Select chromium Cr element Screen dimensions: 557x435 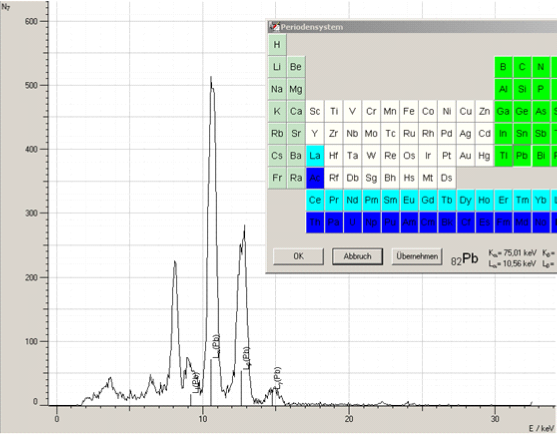point(371,112)
